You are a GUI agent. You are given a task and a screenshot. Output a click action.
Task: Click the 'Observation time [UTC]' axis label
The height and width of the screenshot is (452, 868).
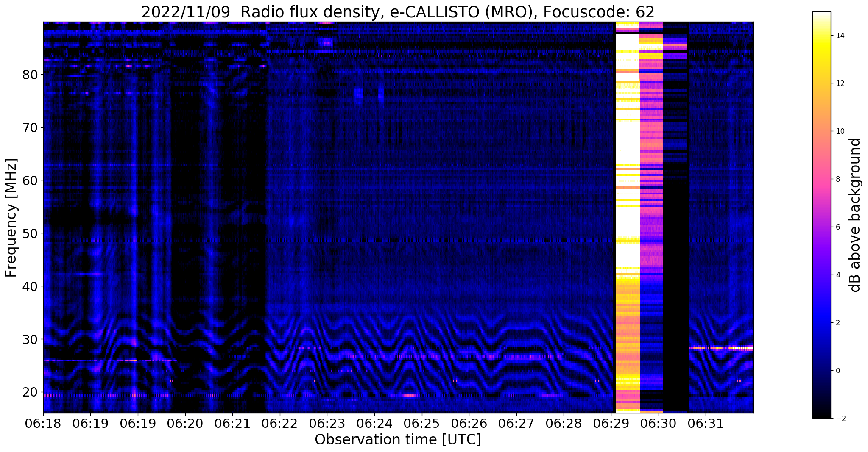coord(398,440)
